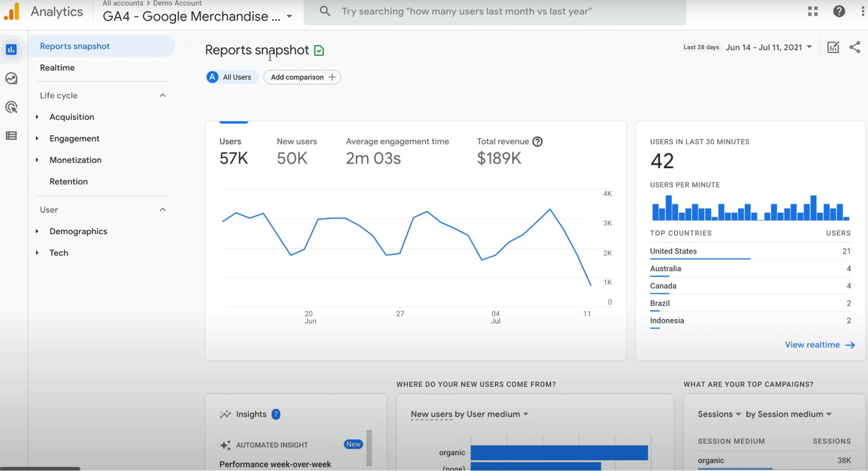Collapse the Life cycle section
This screenshot has height=471, width=868.
(162, 96)
